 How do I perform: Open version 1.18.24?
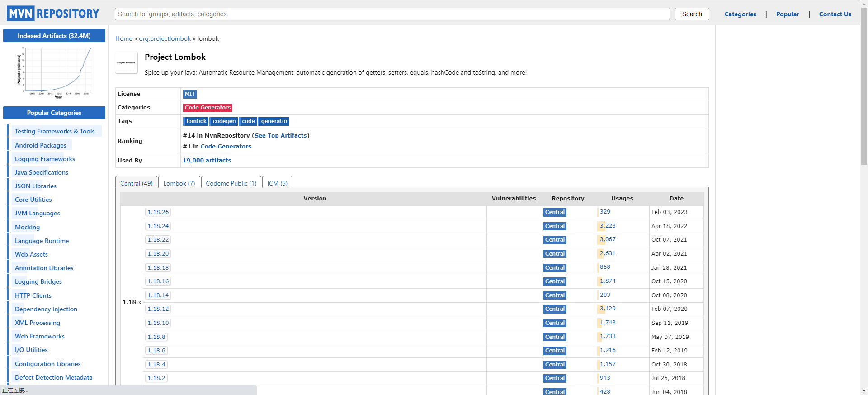click(158, 226)
